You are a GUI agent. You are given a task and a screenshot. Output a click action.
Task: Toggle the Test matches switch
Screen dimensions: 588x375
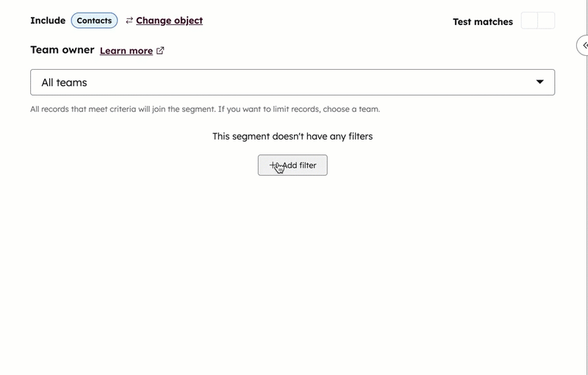[537, 21]
